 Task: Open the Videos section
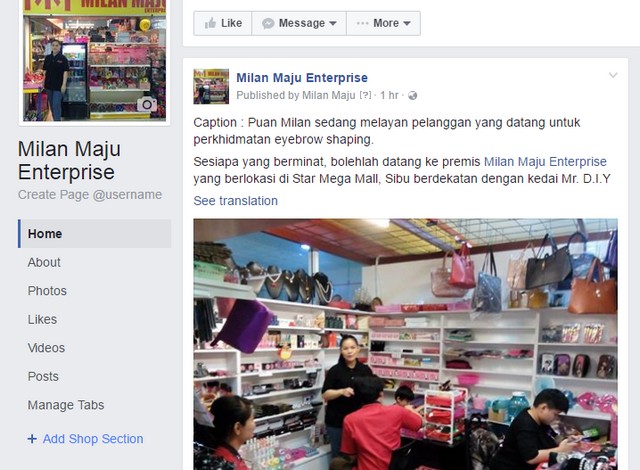pos(46,348)
